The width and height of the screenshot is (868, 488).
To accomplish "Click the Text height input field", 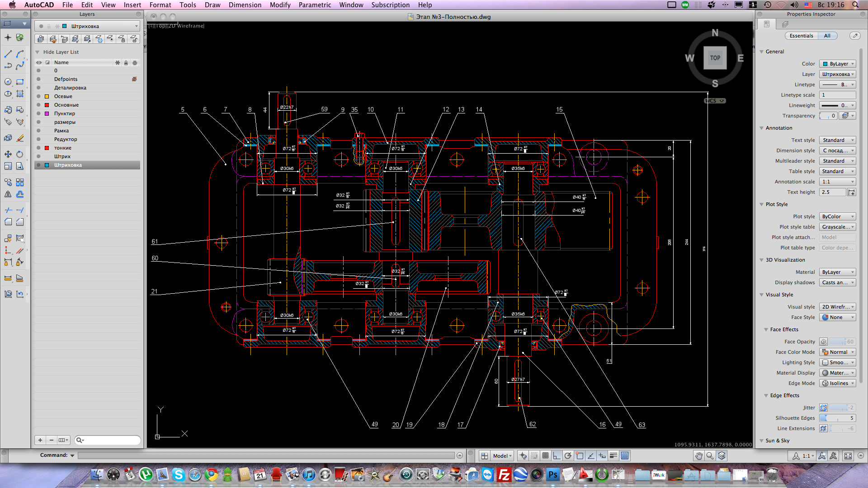I will [832, 192].
